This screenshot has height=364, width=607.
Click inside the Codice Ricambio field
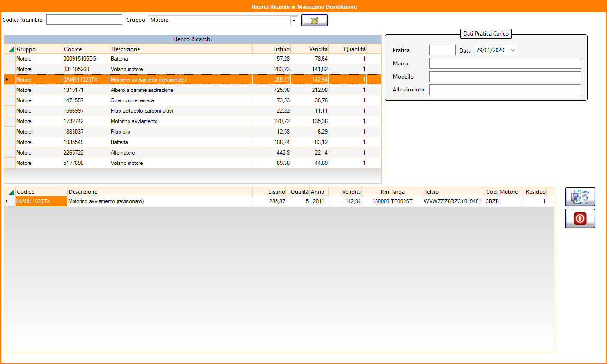[x=84, y=19]
